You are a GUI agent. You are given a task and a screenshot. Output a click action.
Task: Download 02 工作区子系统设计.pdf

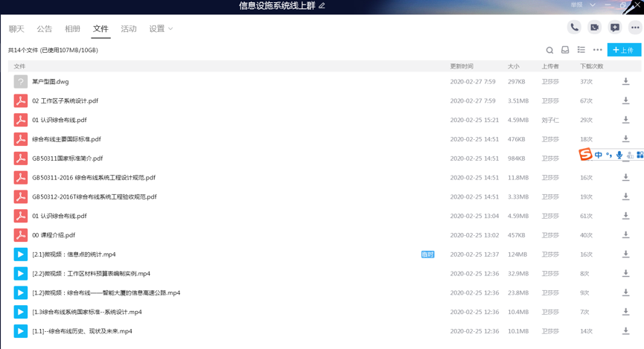pyautogui.click(x=625, y=101)
